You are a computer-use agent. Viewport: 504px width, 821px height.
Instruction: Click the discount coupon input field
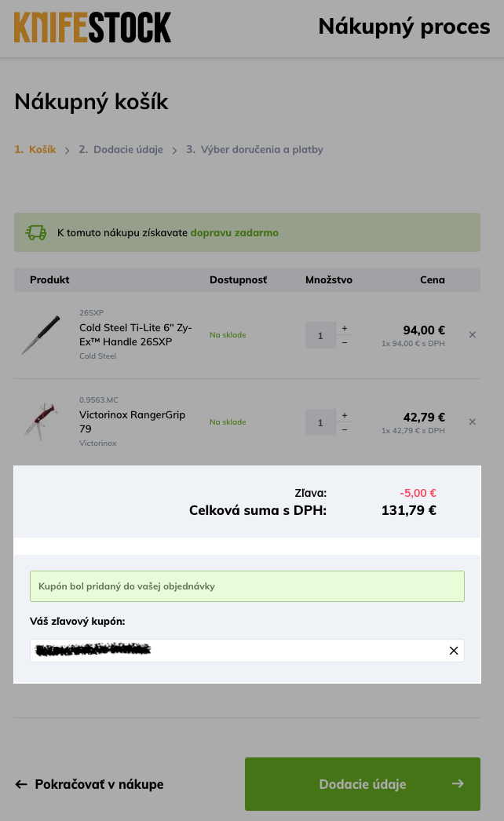[x=236, y=651]
